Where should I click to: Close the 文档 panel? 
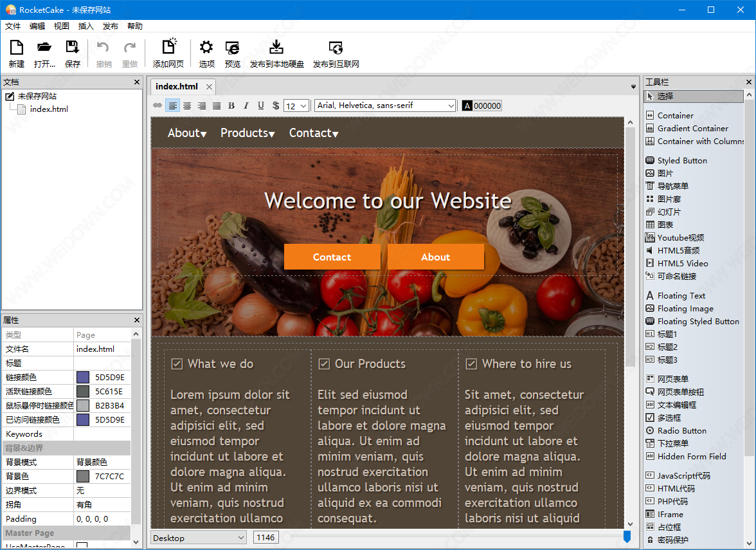pyautogui.click(x=137, y=82)
